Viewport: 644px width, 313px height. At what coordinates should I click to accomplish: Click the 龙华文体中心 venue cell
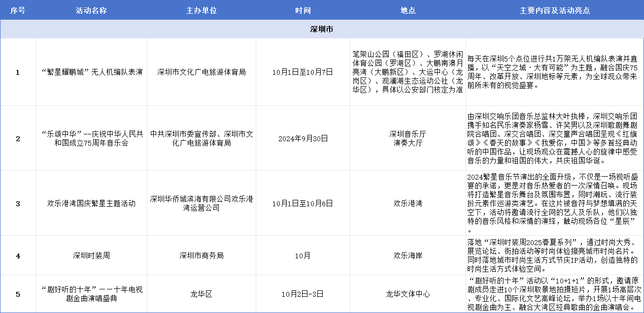[407, 294]
